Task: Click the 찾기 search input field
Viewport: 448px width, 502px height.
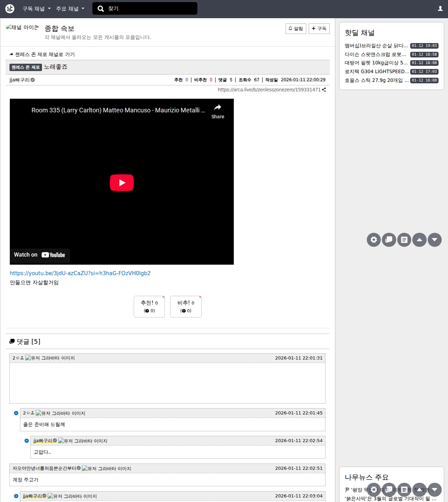Action: click(150, 9)
